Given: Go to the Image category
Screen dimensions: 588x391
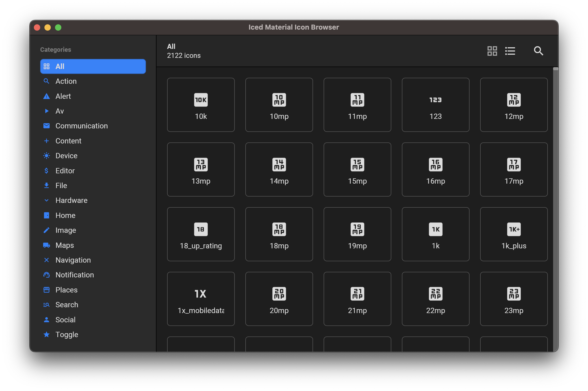Looking at the screenshot, I should coord(93,230).
